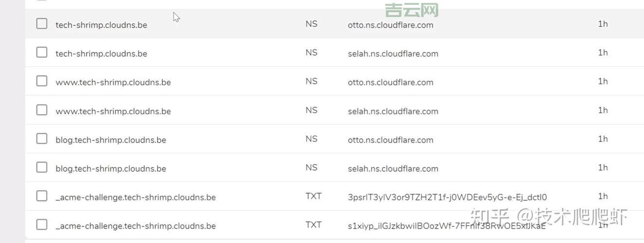Select the blog.tech-shrimp.cloudns.be selah record checkbox
Image resolution: width=644 pixels, height=243 pixels.
pos(42,168)
